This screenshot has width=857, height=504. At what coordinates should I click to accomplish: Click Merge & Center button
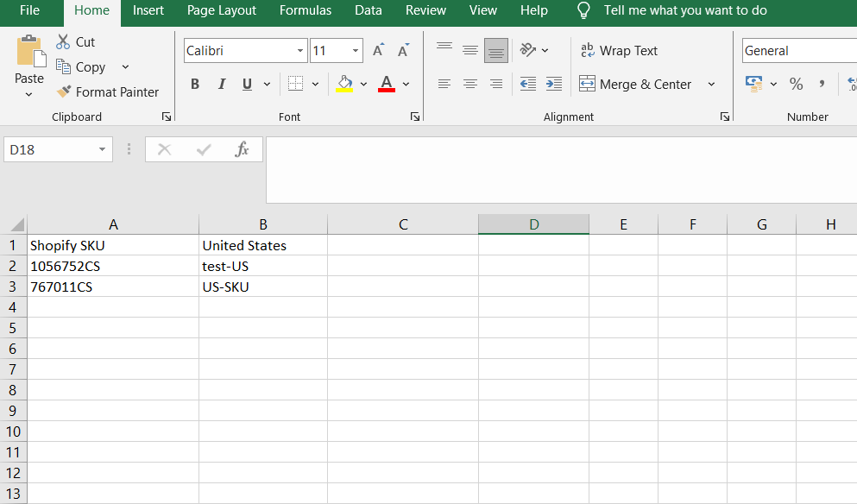635,85
